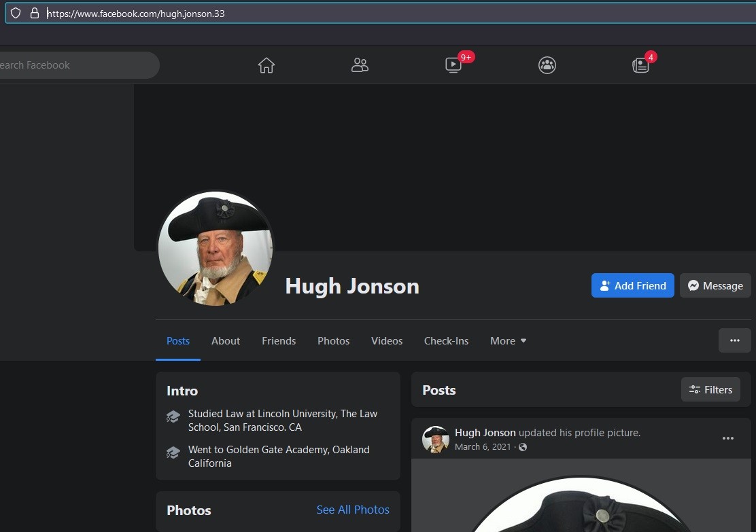Click the lock icon in the address bar
Screen dimensions: 756x532
click(x=35, y=13)
